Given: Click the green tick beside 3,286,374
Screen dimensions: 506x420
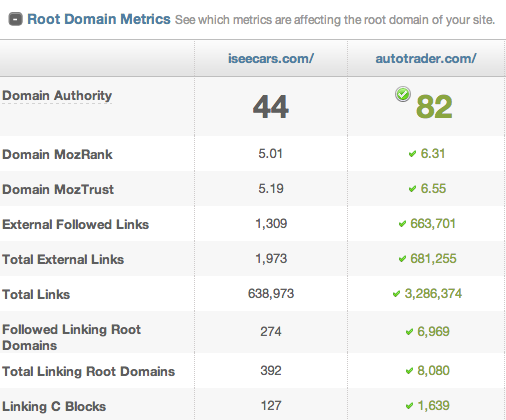Looking at the screenshot, I should 396,294.
